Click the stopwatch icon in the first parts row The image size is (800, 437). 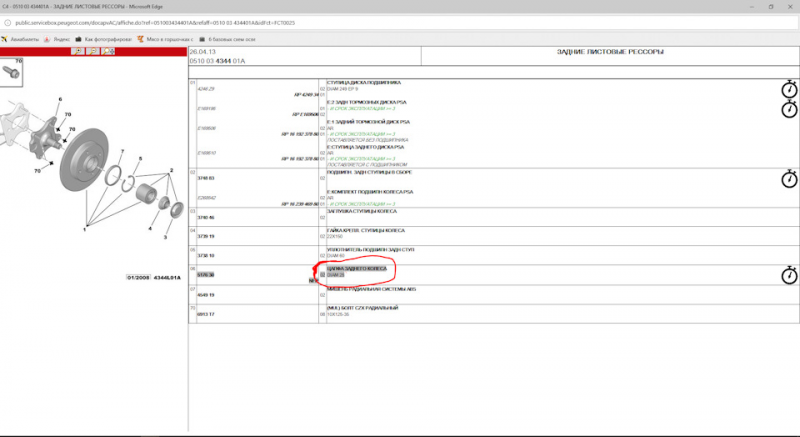(789, 91)
